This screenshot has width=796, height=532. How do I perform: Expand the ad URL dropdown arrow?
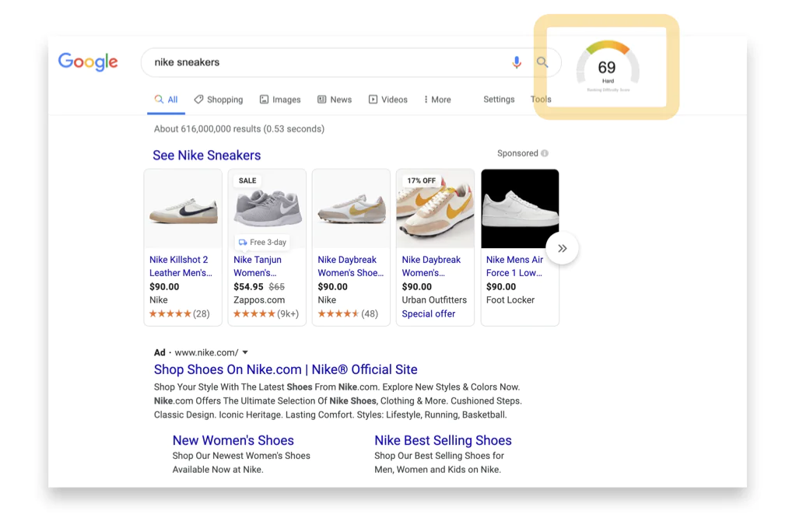[x=245, y=352]
